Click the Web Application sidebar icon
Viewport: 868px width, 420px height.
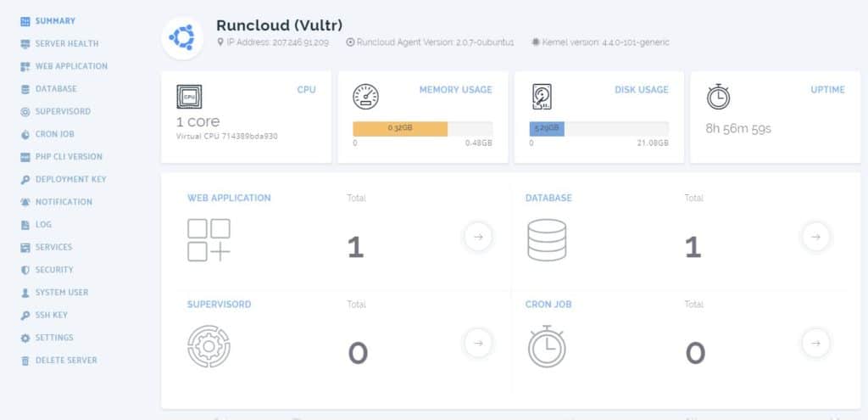(x=25, y=66)
